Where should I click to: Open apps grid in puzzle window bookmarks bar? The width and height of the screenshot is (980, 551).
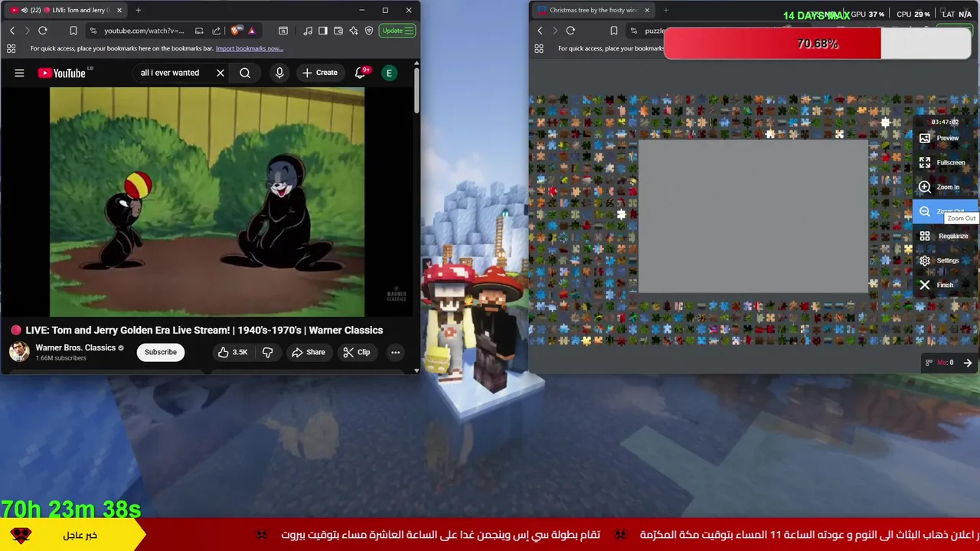click(x=539, y=48)
